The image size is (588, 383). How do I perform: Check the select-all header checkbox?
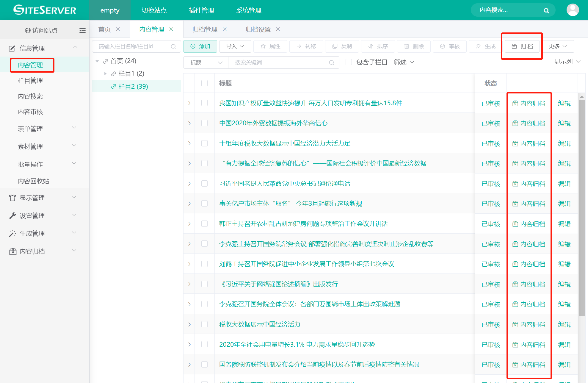click(x=204, y=83)
